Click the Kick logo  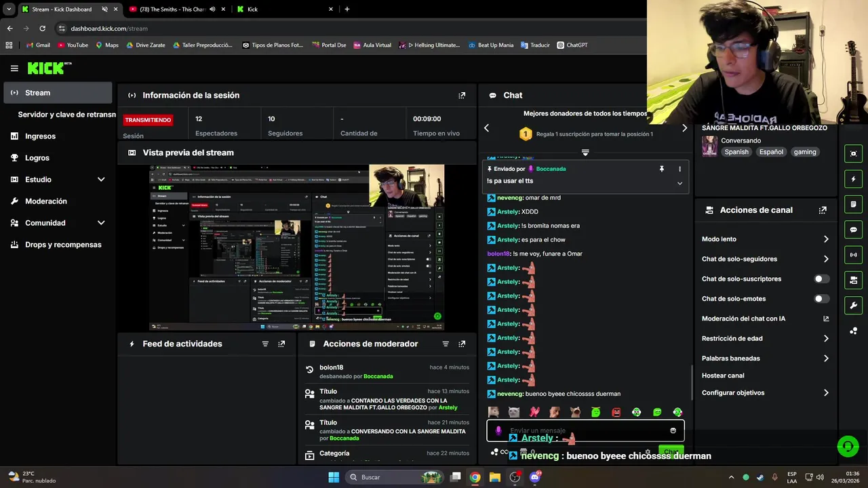(x=50, y=68)
